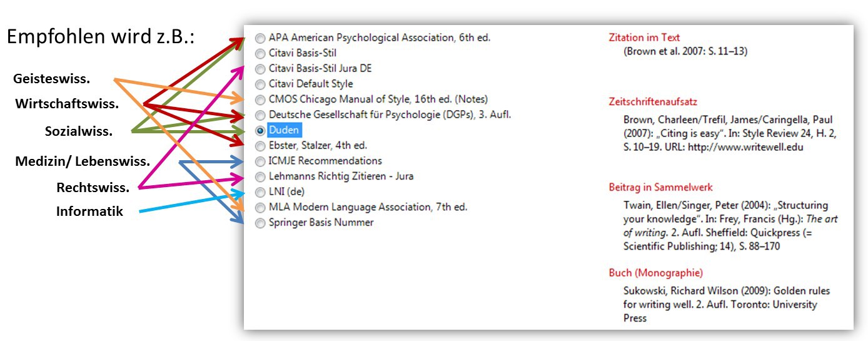Viewport: 868px width, 341px height.
Task: Click the Rechtswiss. discipline label
Action: [x=93, y=188]
